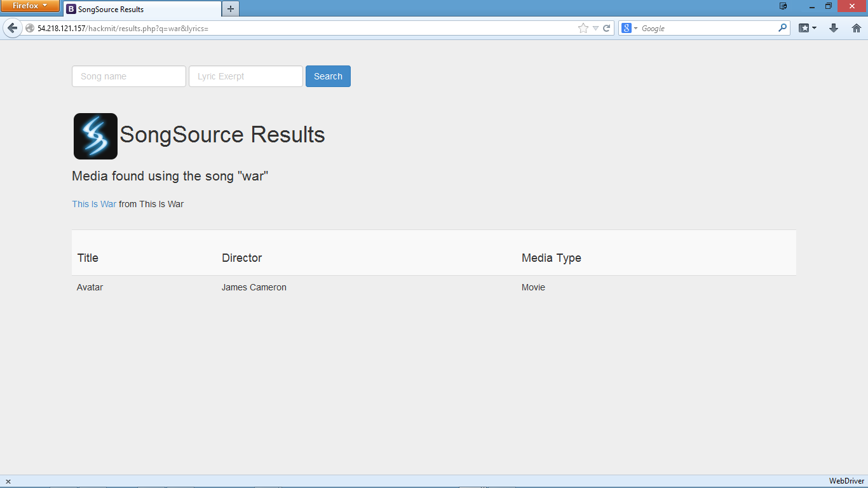This screenshot has width=868, height=488.
Task: Close the Firefox window
Action: (x=852, y=6)
